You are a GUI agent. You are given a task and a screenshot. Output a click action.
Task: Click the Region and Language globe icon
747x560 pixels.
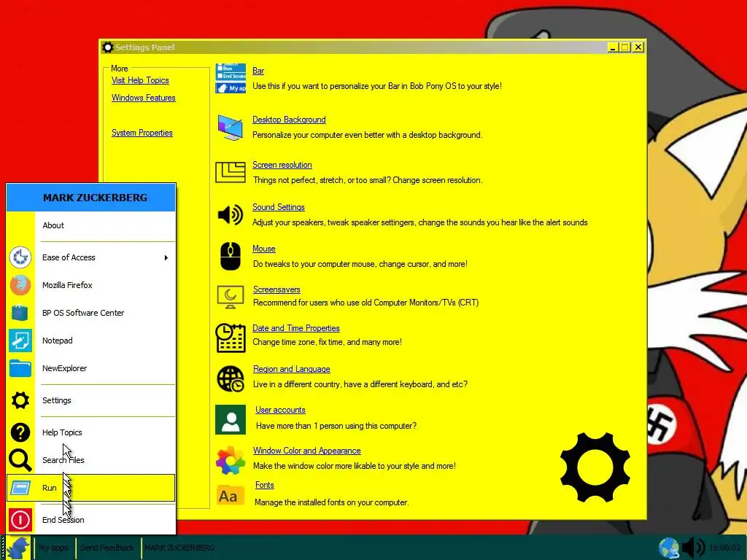point(231,379)
